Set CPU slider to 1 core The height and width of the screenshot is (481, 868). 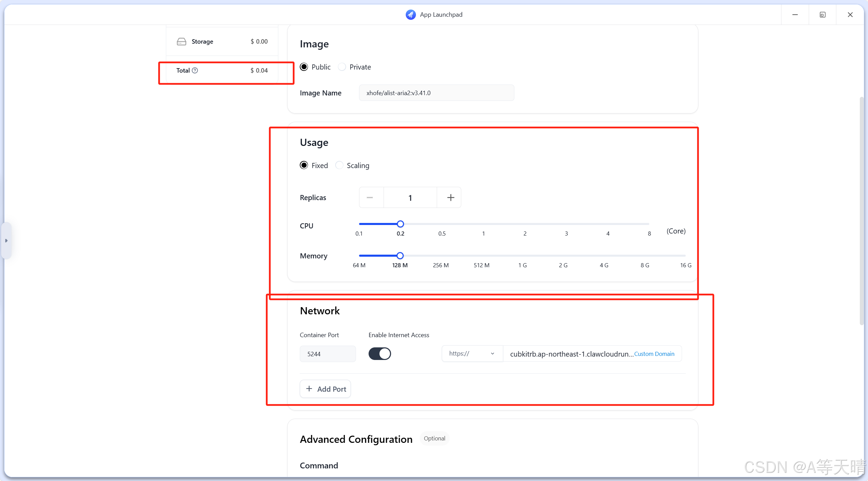pos(483,224)
